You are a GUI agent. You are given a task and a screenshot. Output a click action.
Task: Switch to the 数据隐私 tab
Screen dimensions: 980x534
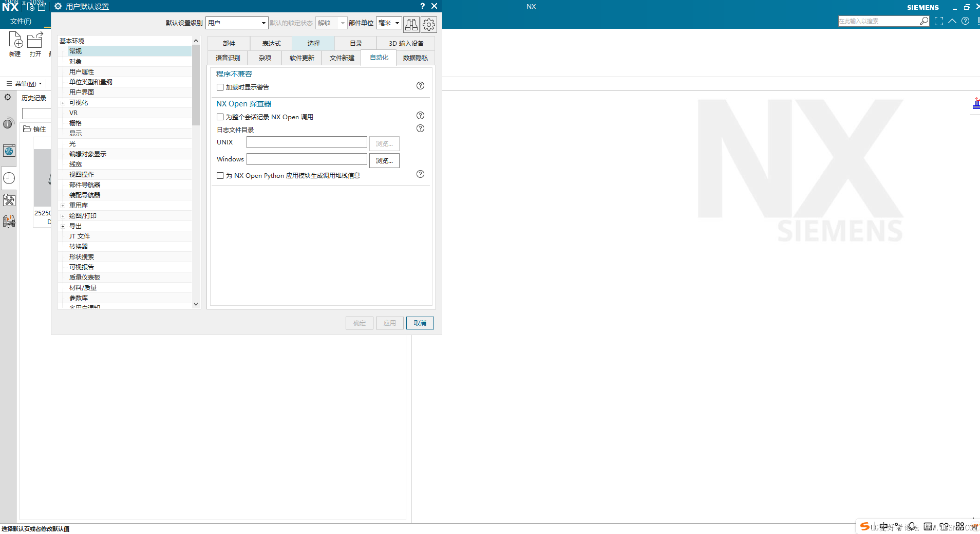416,58
